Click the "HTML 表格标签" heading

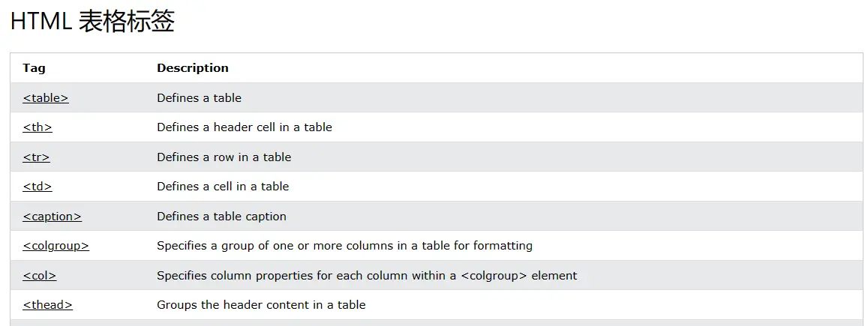click(x=92, y=22)
